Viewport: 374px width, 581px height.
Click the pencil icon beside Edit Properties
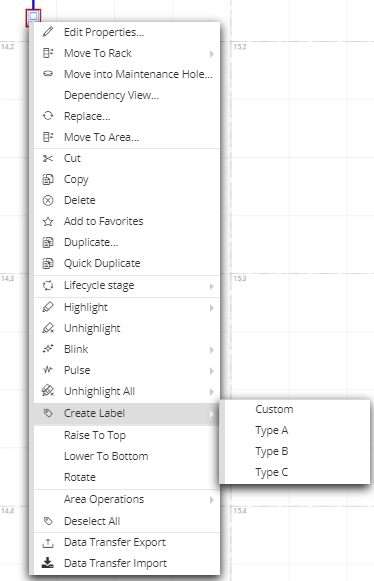(x=48, y=32)
